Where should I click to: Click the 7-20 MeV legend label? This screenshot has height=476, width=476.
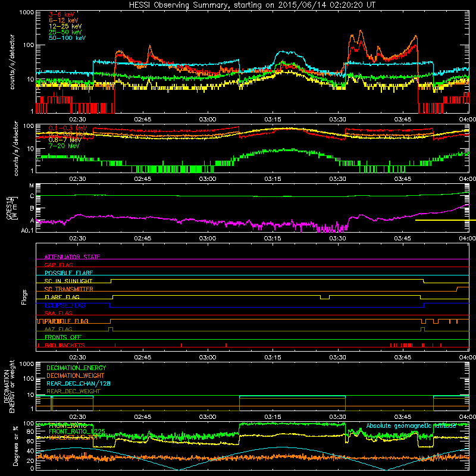coord(64,146)
